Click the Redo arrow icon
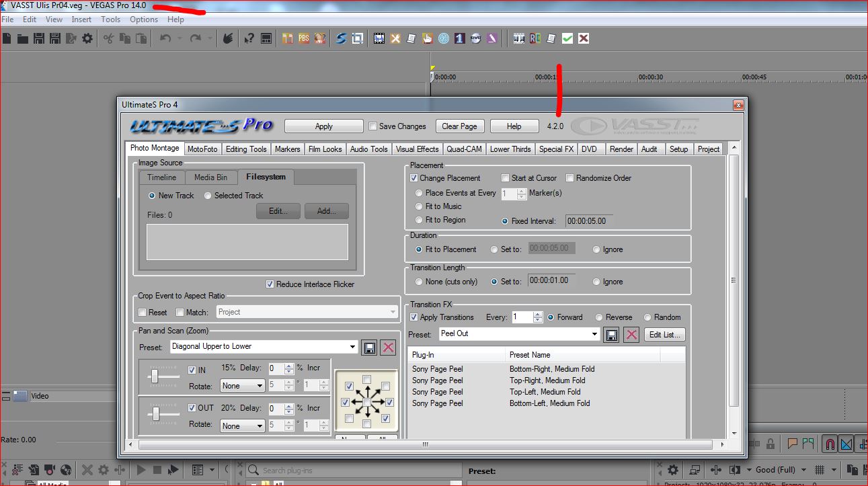Image resolution: width=868 pixels, height=486 pixels. (x=196, y=38)
